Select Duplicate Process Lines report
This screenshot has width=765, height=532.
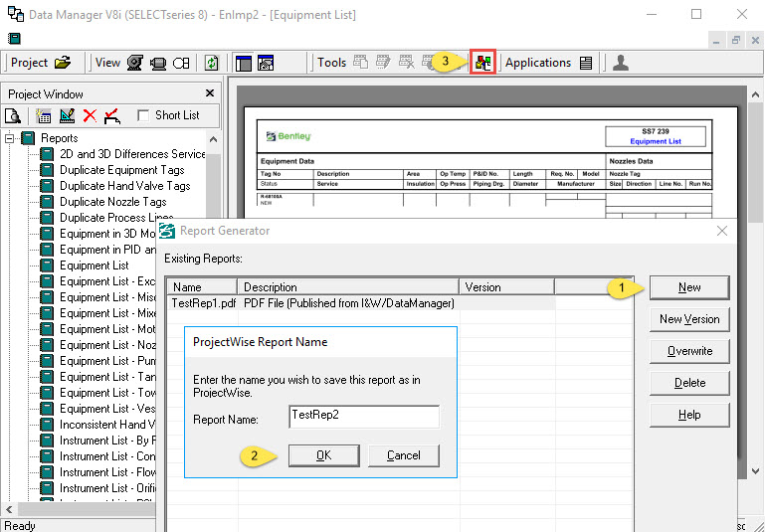(116, 218)
